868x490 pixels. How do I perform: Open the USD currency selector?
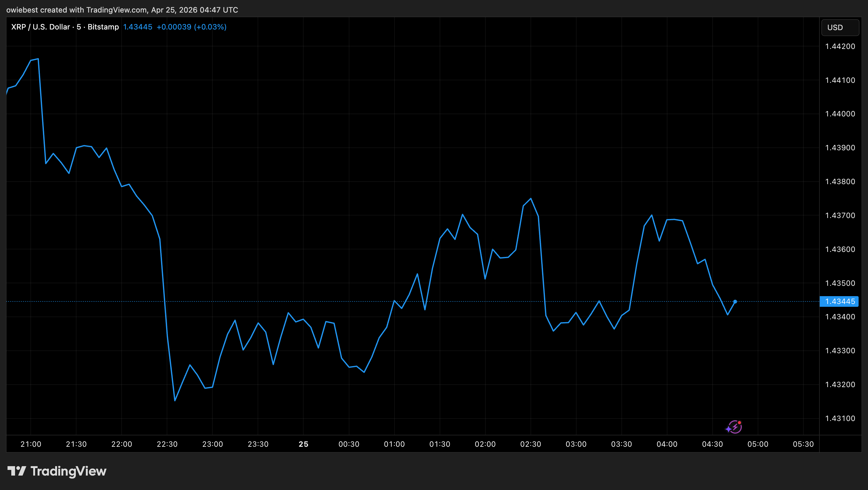click(840, 27)
